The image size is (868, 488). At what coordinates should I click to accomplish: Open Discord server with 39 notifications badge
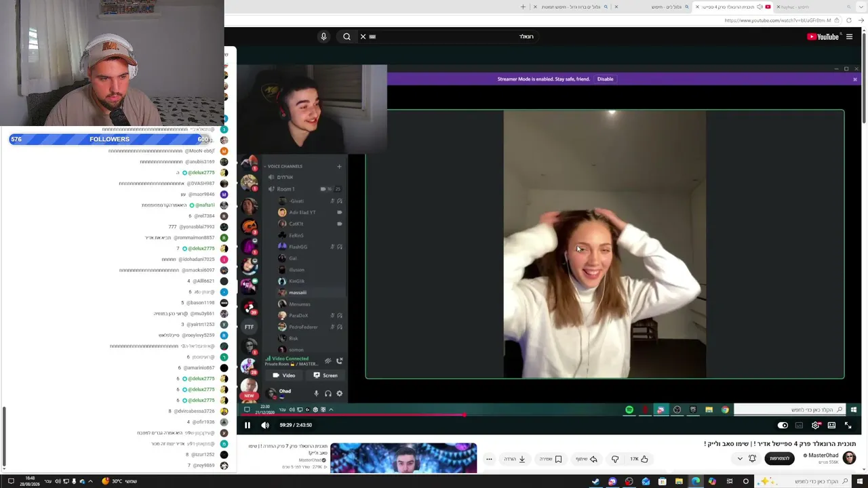click(249, 307)
